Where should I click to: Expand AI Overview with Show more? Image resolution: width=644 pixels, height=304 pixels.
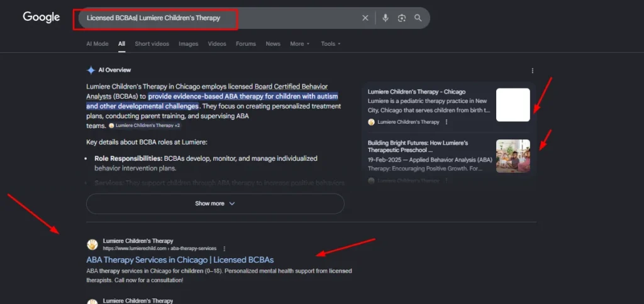215,204
